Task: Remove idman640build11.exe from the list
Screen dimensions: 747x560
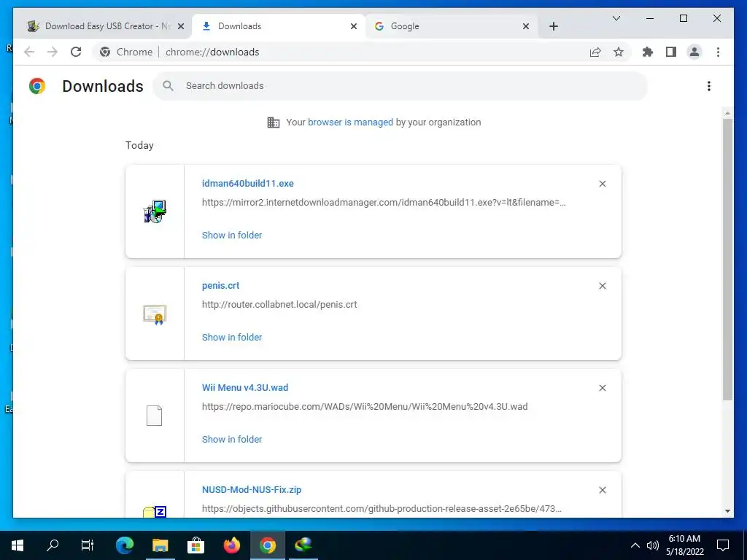Action: pos(602,184)
